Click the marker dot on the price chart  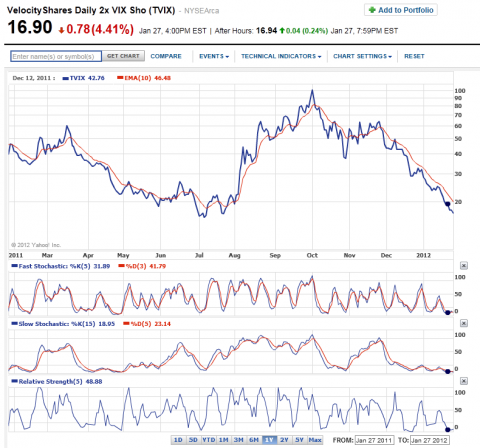click(448, 204)
